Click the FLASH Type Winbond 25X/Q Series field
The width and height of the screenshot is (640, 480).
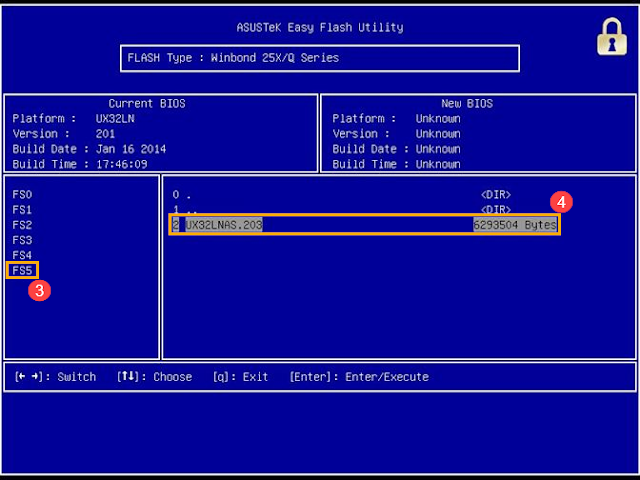click(x=320, y=58)
